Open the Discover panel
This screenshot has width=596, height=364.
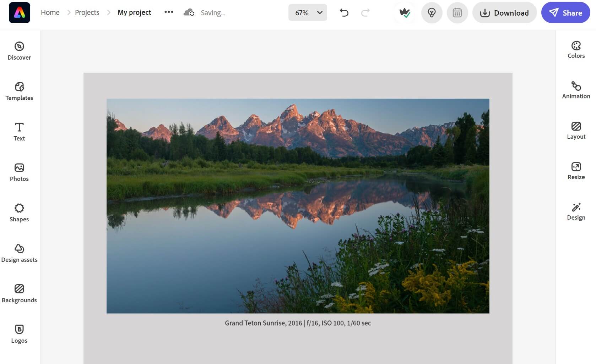pos(19,51)
